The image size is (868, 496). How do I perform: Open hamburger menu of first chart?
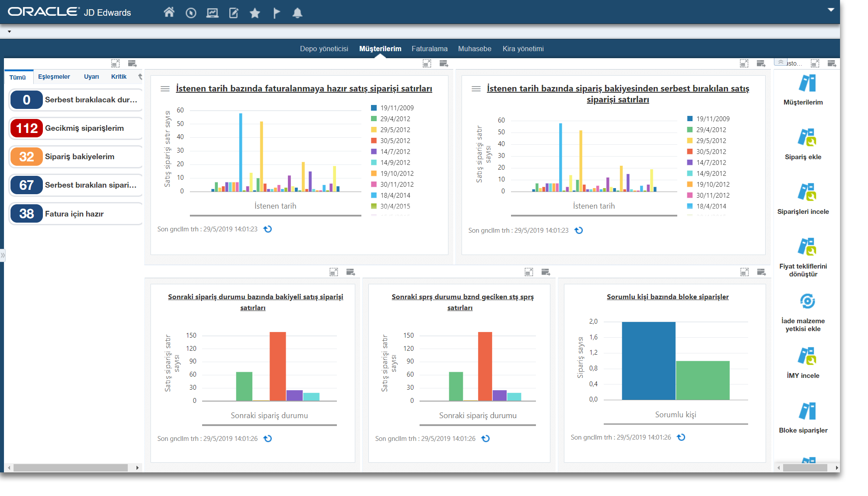165,89
